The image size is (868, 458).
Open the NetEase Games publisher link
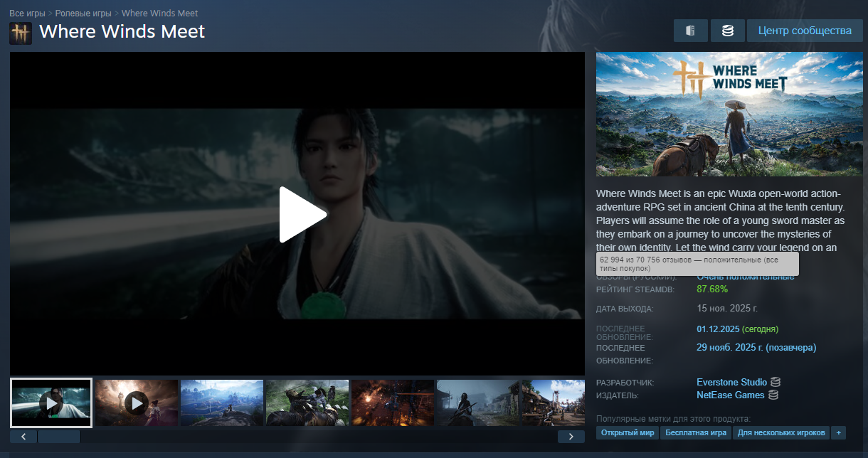(x=730, y=395)
